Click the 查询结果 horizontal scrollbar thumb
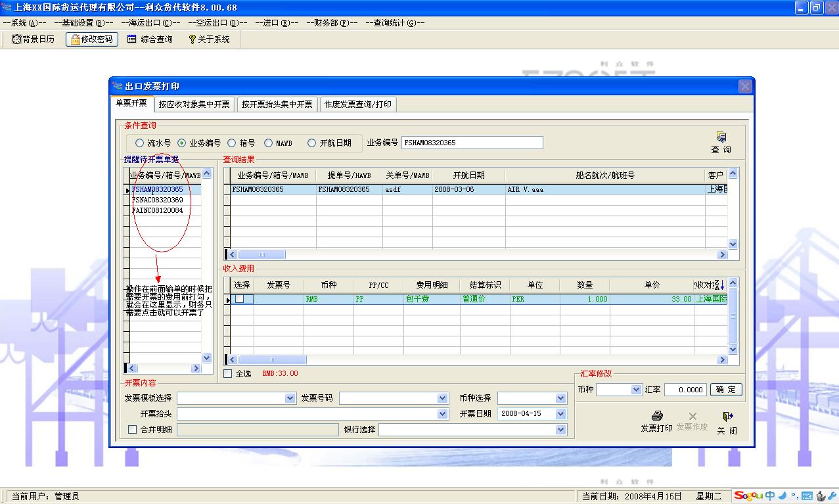The image size is (839, 504). 261,254
